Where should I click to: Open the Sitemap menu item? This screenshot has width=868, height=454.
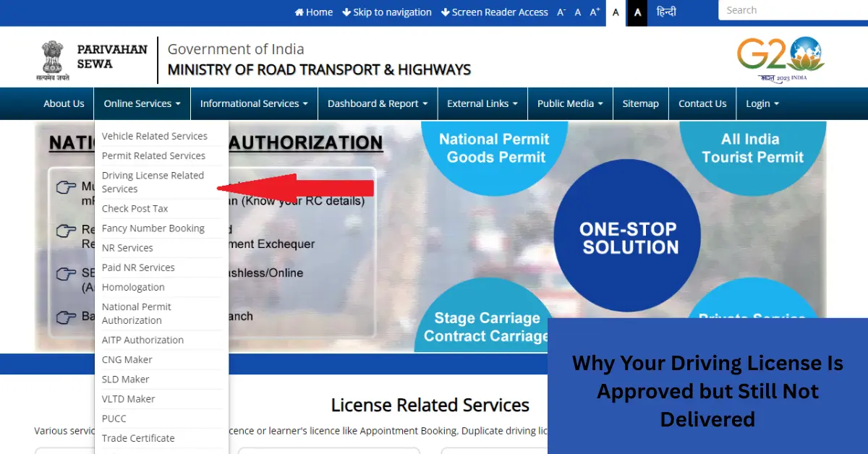click(x=641, y=103)
